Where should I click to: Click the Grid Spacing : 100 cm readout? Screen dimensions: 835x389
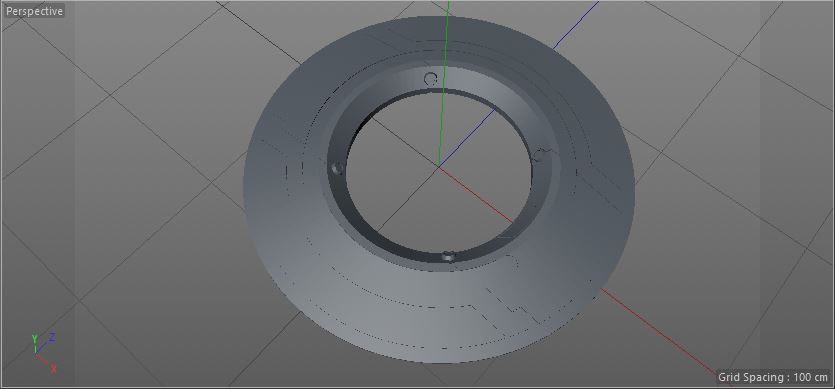[773, 377]
